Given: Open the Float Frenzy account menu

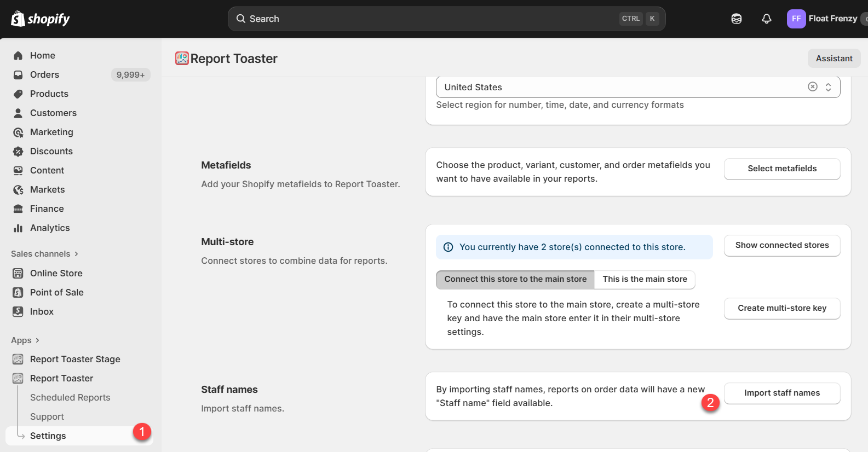Looking at the screenshot, I should click(x=824, y=19).
